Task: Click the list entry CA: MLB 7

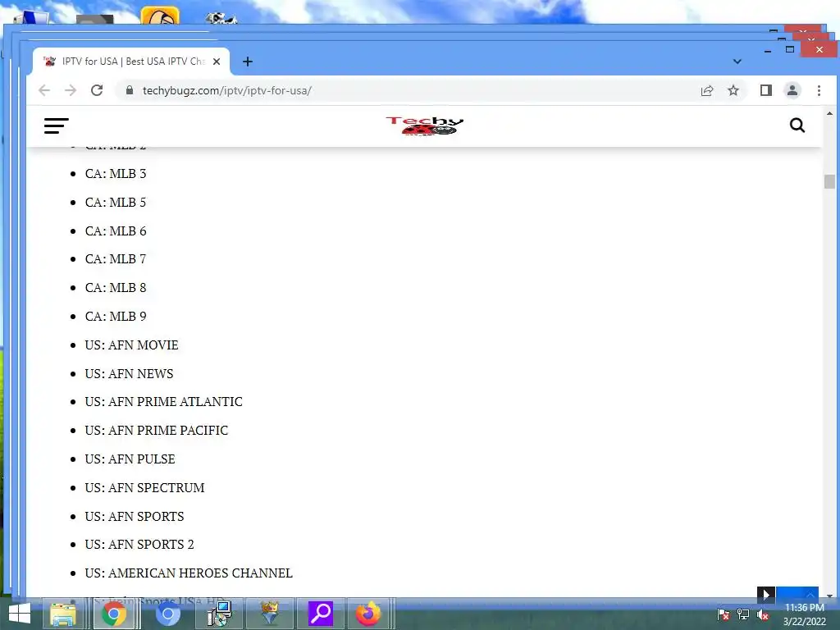Action: 116,259
